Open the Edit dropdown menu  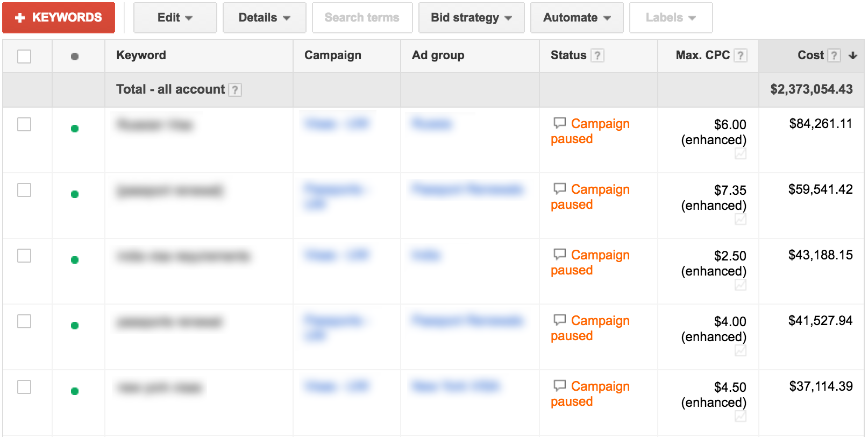(175, 18)
